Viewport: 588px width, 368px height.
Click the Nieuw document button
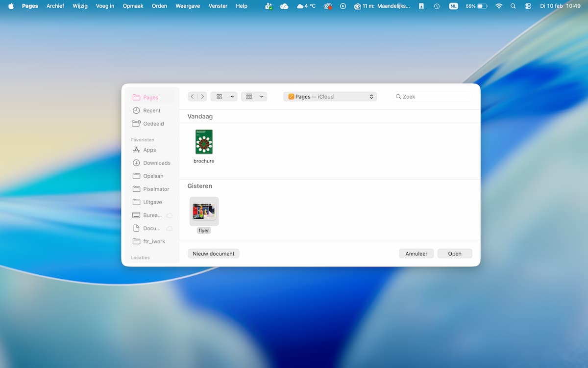pos(213,254)
